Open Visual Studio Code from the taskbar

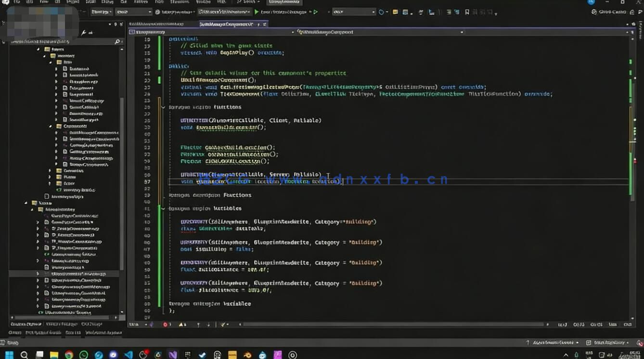[x=127, y=355]
